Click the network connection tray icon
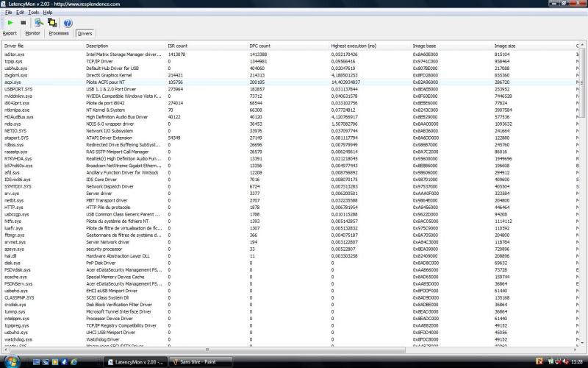The image size is (588, 368). tap(558, 362)
